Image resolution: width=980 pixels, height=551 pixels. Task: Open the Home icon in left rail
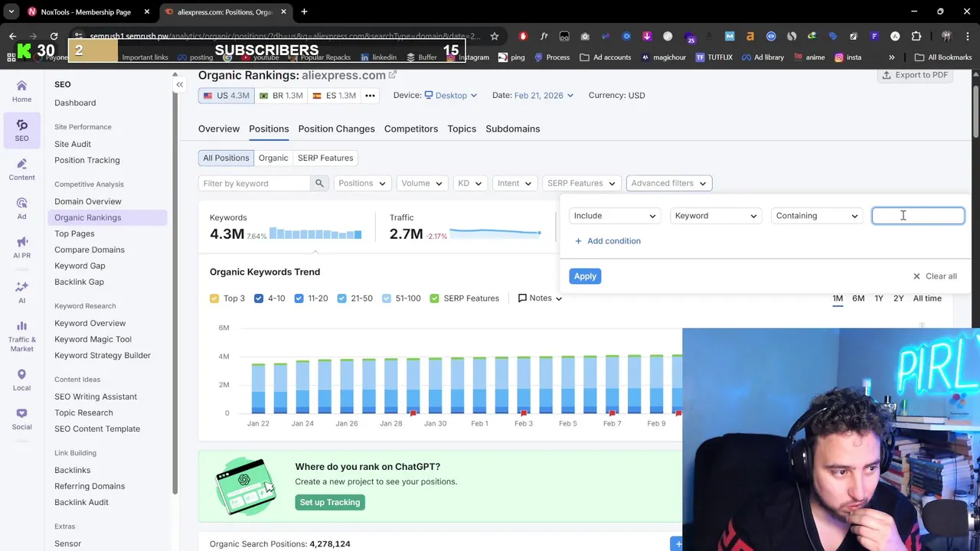click(21, 91)
